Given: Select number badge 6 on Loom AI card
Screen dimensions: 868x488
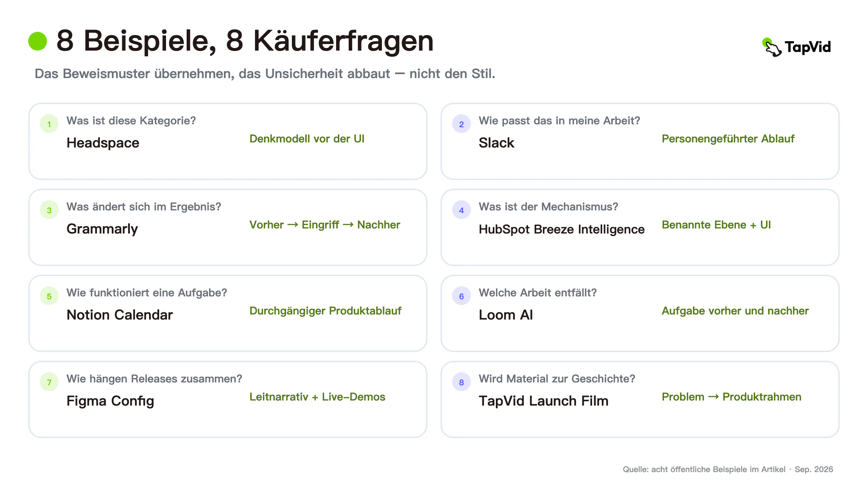Looking at the screenshot, I should coord(461,296).
